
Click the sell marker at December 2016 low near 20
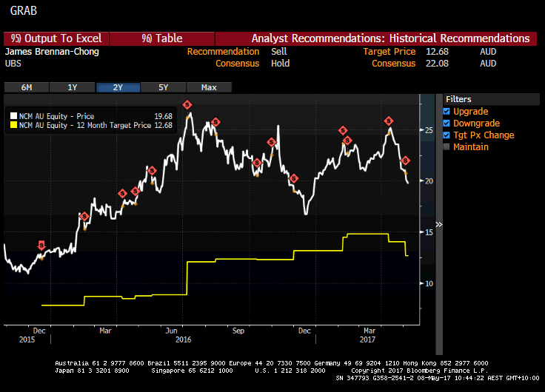point(294,178)
